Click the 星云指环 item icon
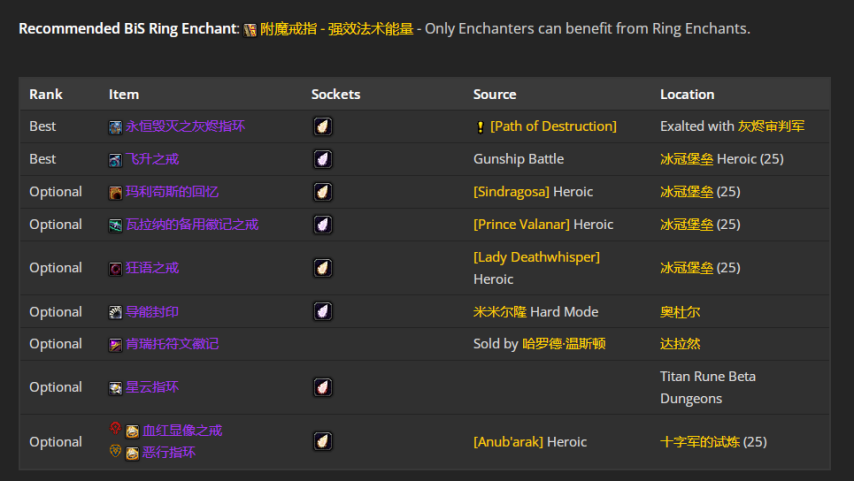The width and height of the screenshot is (854, 481). [116, 388]
